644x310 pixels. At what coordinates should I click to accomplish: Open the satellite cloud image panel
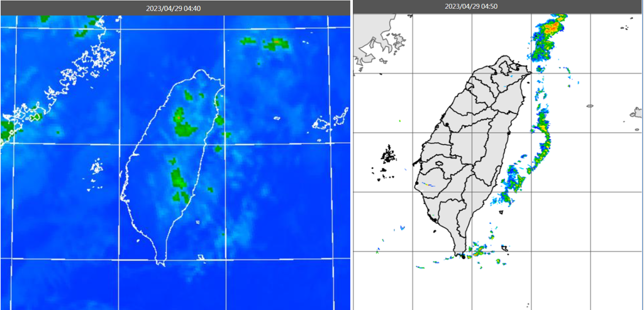click(x=175, y=163)
